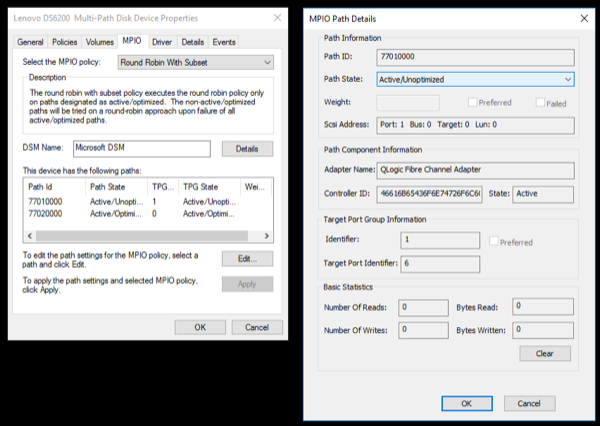Click the horizontal scrollbar thumb in path list
600x426 pixels.
coord(142,236)
